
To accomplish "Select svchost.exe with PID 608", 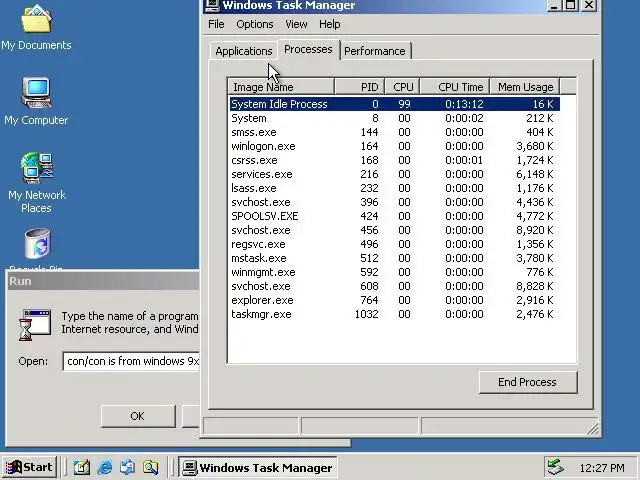I will pos(394,286).
